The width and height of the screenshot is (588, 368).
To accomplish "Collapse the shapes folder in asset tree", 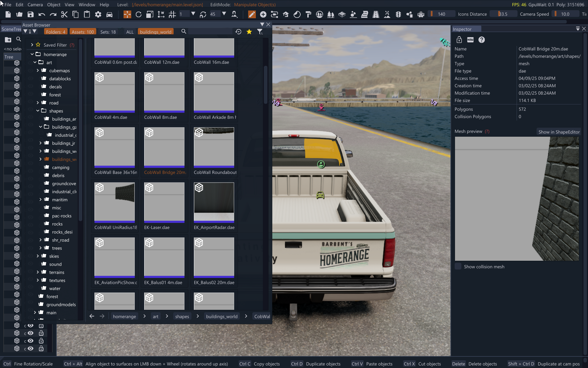I will point(38,111).
